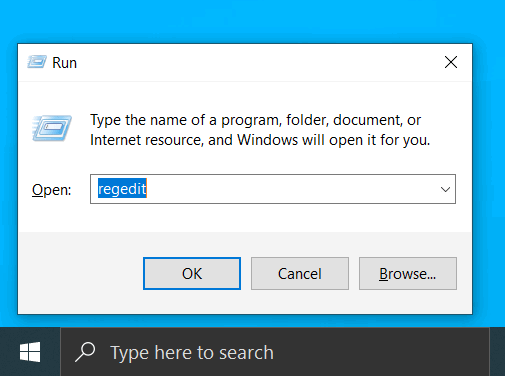This screenshot has width=505, height=376.
Task: Click the large Run program icon beside description
Action: click(52, 128)
